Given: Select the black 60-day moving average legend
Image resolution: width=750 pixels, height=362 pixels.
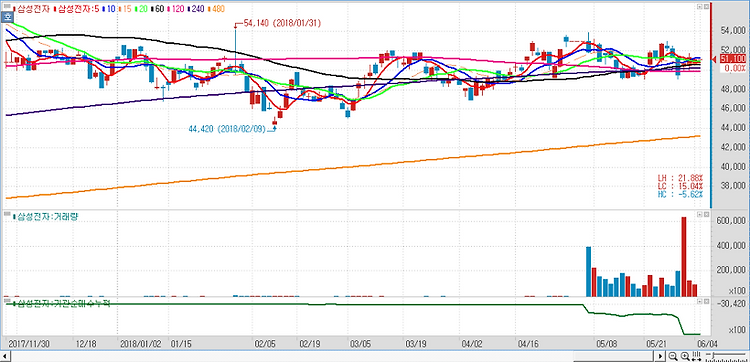Looking at the screenshot, I should [157, 9].
